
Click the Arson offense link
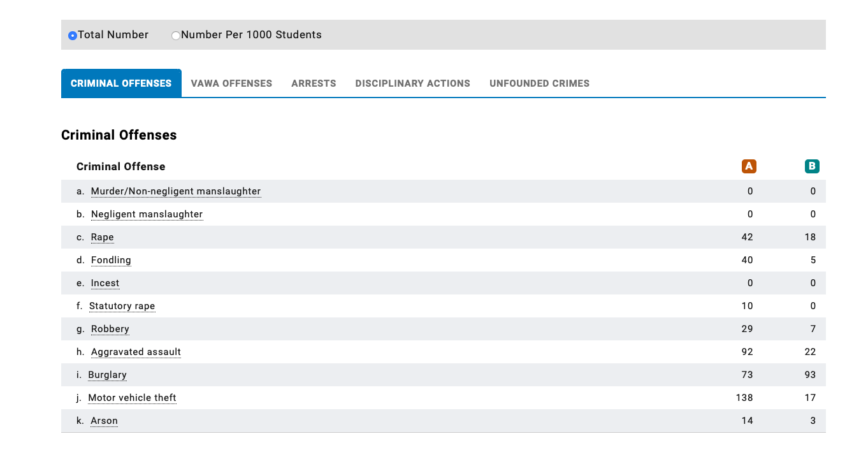click(x=105, y=421)
